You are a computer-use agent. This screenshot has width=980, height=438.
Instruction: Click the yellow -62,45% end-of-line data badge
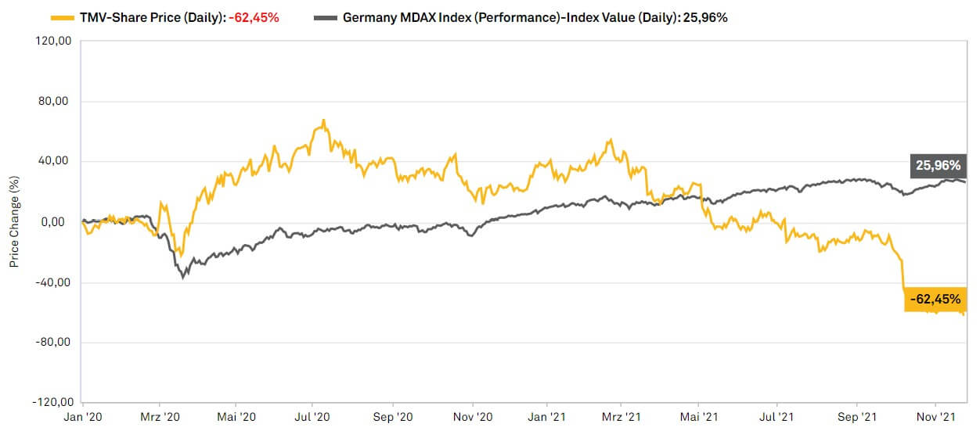tap(934, 299)
